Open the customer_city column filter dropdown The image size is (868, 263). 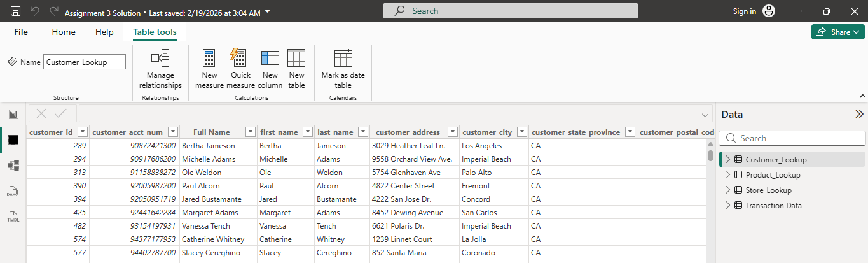pyautogui.click(x=521, y=132)
